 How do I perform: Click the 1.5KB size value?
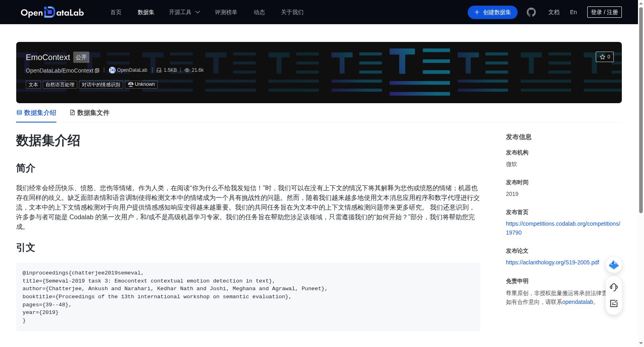click(170, 70)
